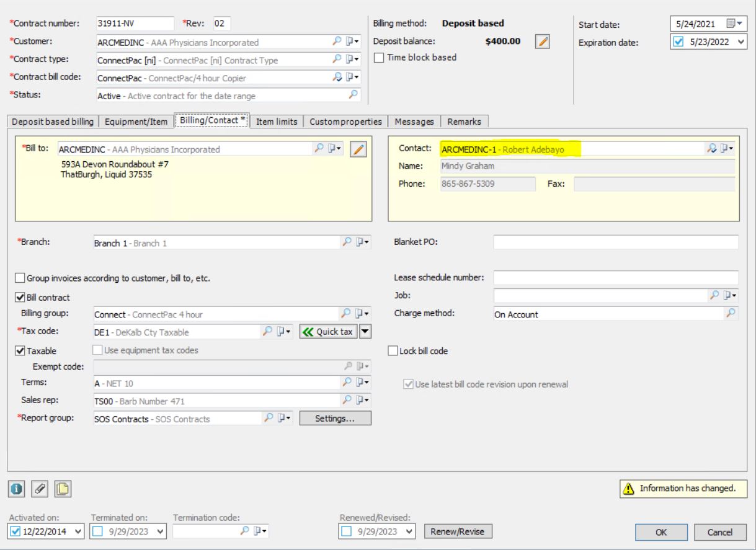Toggle the Taxable checkbox
The height and width of the screenshot is (550, 756).
(19, 350)
